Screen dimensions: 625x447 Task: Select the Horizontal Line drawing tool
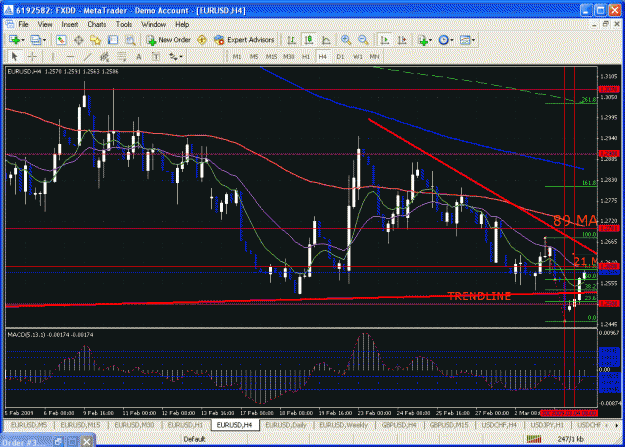click(70, 57)
